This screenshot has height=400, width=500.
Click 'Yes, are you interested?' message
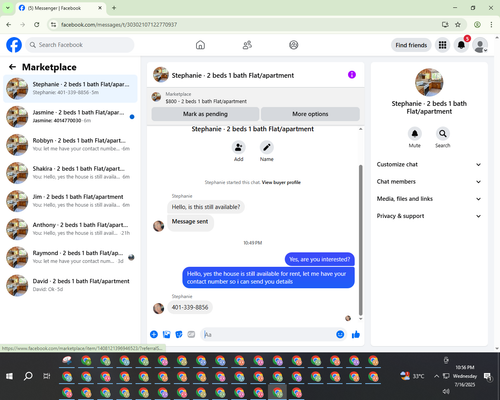pyautogui.click(x=320, y=259)
